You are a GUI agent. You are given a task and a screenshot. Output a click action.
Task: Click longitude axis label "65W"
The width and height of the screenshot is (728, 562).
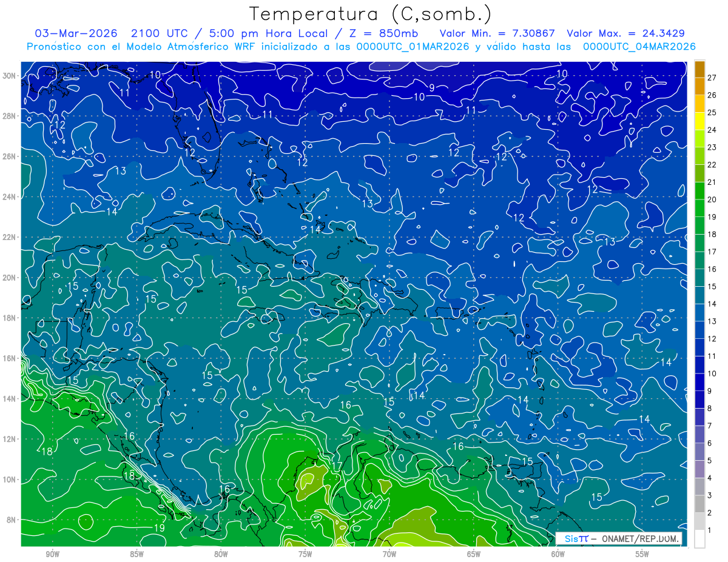(x=474, y=554)
